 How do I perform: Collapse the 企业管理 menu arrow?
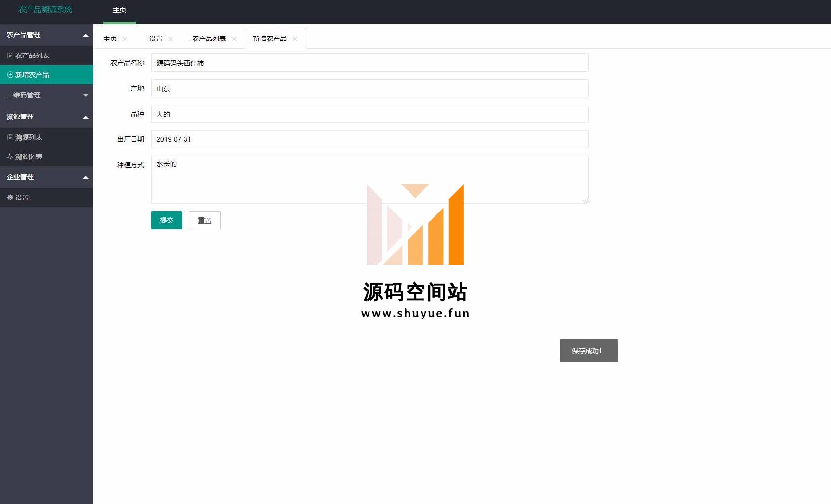click(86, 177)
